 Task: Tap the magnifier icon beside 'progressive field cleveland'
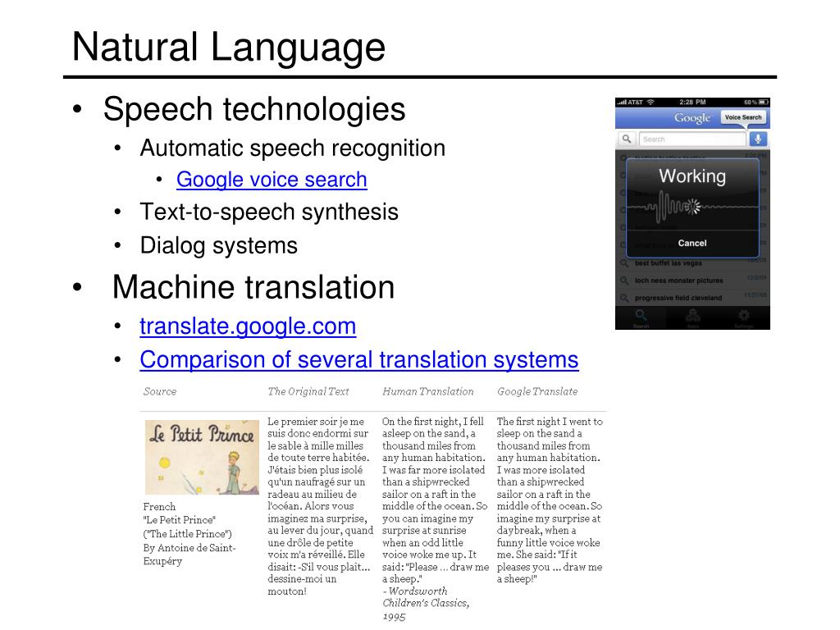[624, 298]
